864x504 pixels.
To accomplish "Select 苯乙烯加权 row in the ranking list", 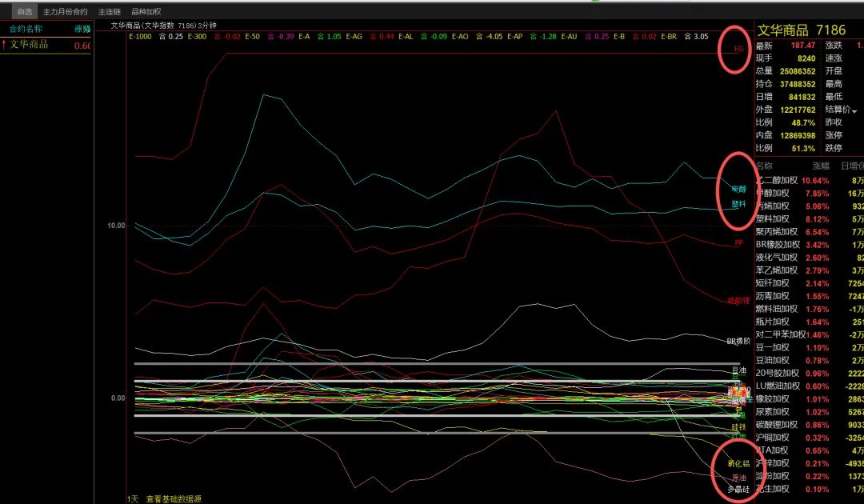I will (x=810, y=270).
